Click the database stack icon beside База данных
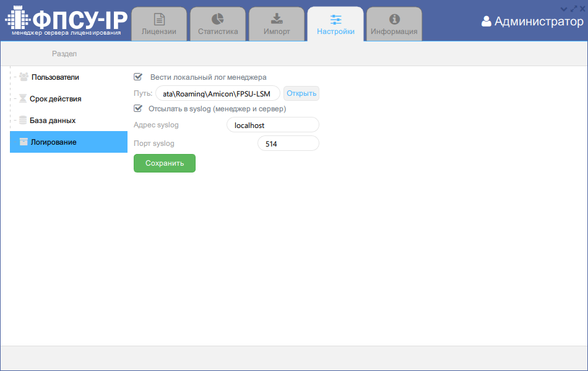Image resolution: width=588 pixels, height=371 pixels. point(23,121)
